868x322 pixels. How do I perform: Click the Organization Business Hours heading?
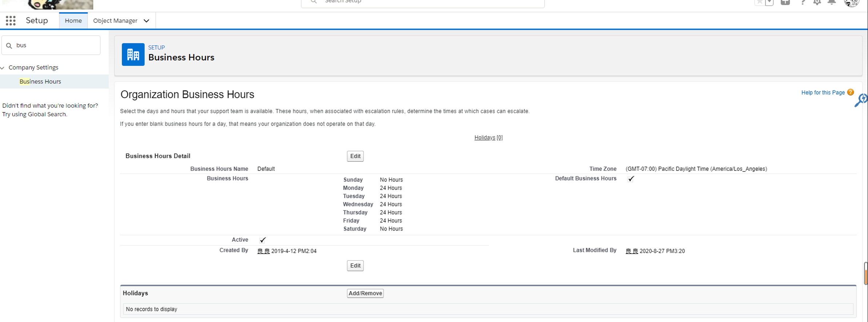[187, 94]
